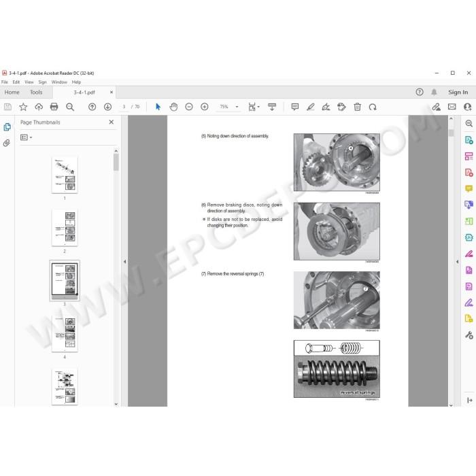This screenshot has height=476, width=476.
Task: Collapse the right tools pane arrow
Action: (x=457, y=261)
